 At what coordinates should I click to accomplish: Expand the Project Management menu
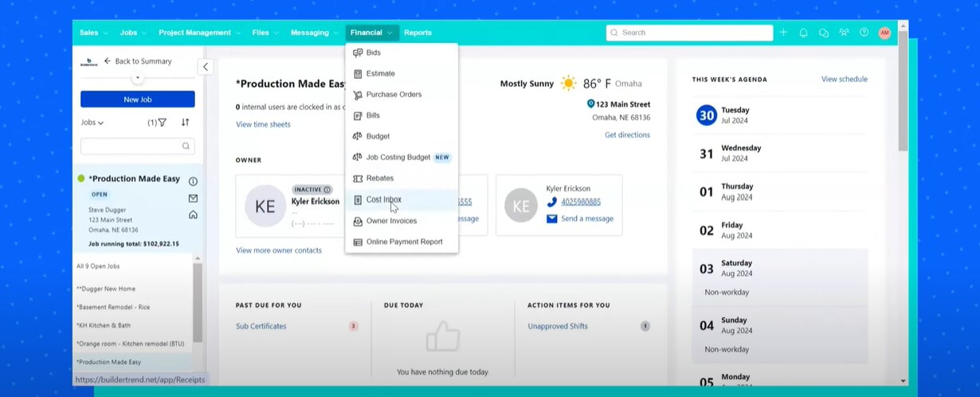coord(199,33)
